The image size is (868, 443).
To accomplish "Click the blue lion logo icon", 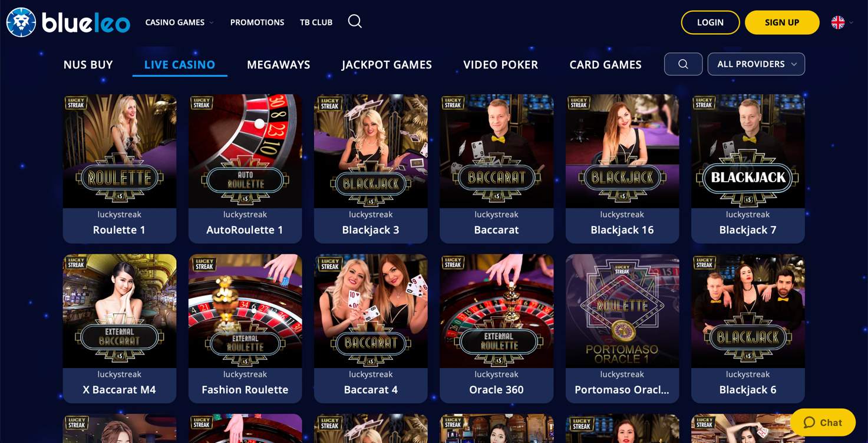I will (21, 22).
